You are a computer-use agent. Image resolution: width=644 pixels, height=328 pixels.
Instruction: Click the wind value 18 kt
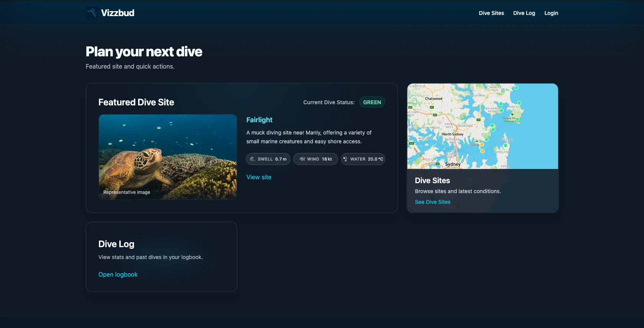pyautogui.click(x=327, y=159)
